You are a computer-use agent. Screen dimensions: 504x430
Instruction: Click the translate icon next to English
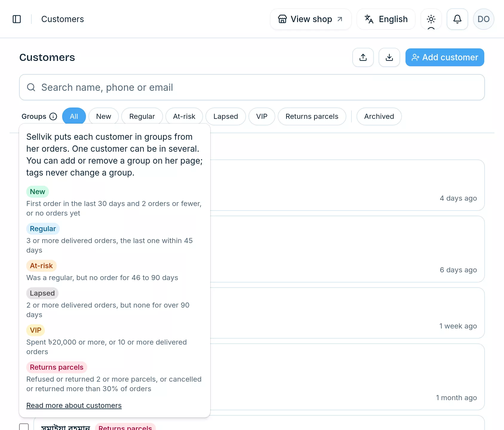pyautogui.click(x=369, y=19)
